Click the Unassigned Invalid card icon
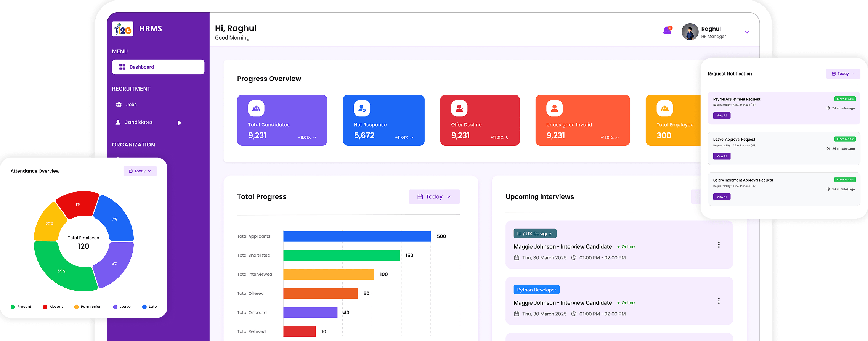Viewport: 868px width, 341px height. pos(554,108)
